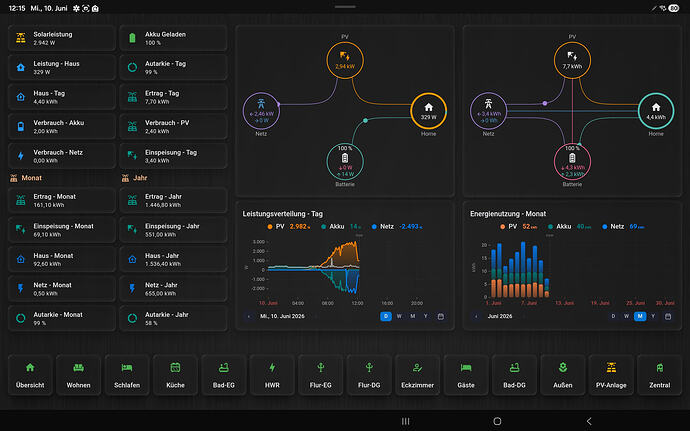Tap the Home node showing 329 W
The image size is (690, 431).
click(x=429, y=111)
